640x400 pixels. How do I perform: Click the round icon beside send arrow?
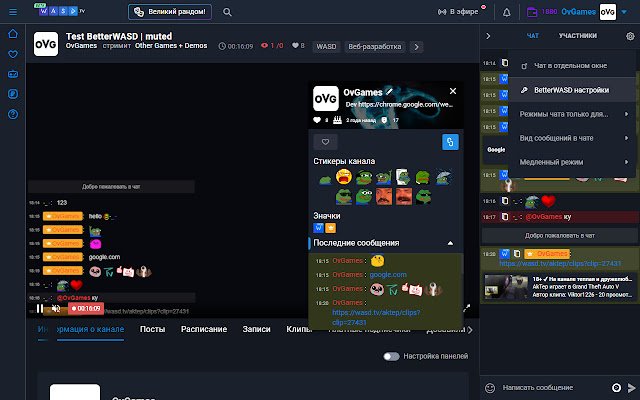point(616,388)
